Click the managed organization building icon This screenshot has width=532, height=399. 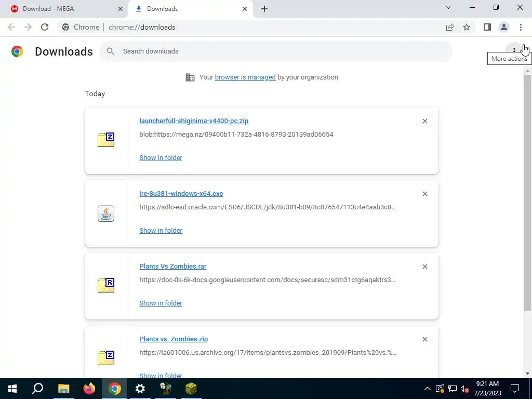click(x=190, y=77)
